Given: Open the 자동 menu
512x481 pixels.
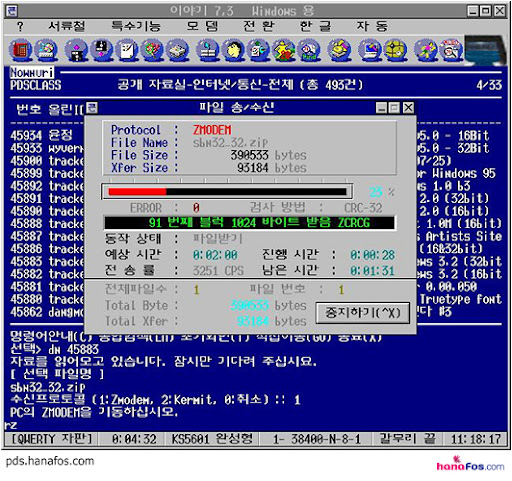Looking at the screenshot, I should pos(372,26).
